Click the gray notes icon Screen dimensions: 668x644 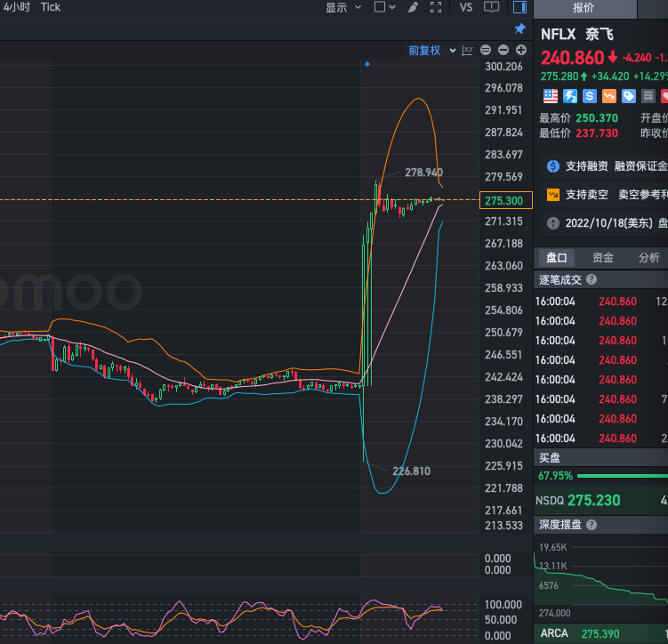[648, 96]
